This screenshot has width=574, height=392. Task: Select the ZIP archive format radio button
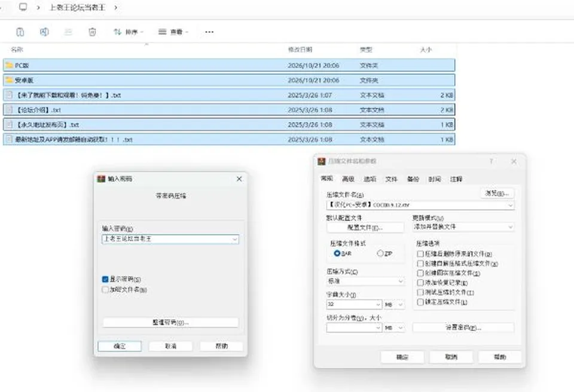tap(380, 253)
